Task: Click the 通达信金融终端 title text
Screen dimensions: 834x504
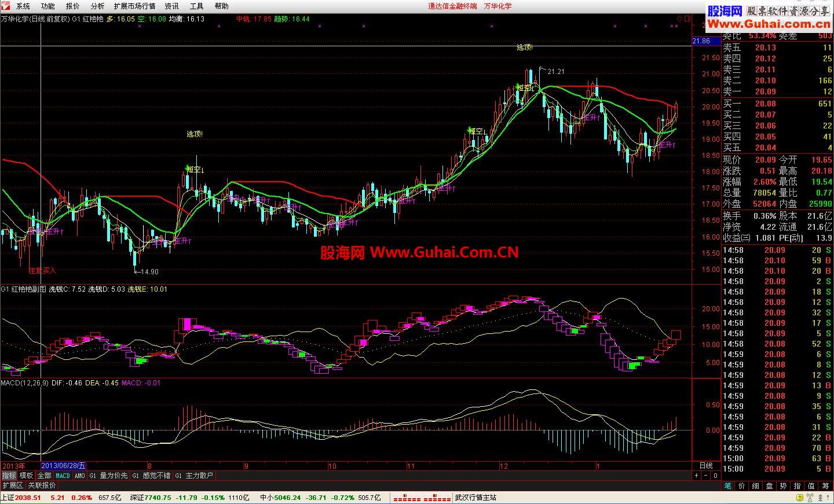Action: pos(452,6)
